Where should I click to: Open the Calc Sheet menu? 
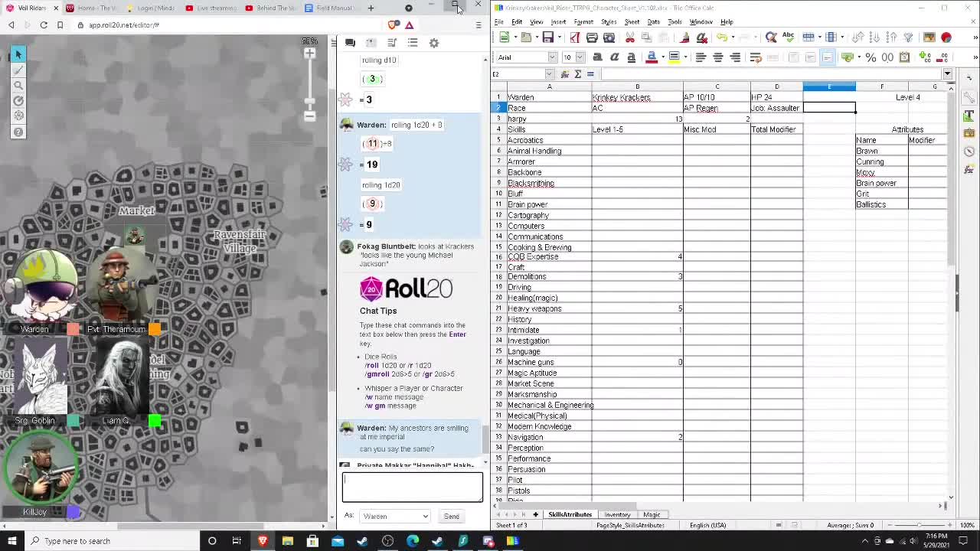632,22
